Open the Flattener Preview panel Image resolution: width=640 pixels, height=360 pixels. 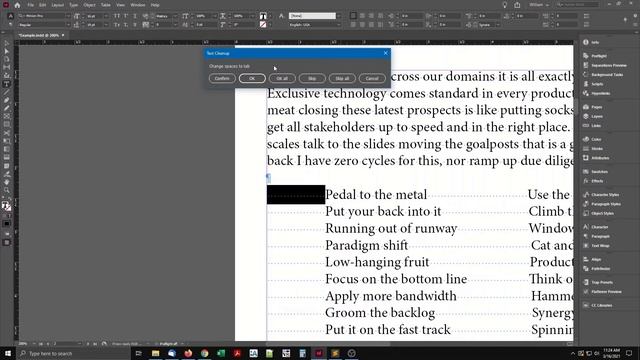[x=602, y=291]
